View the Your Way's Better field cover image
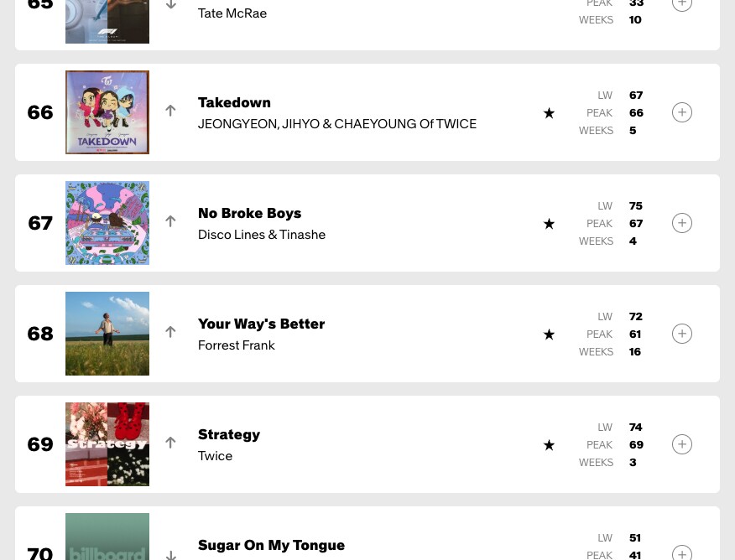Screen dimensions: 735x560 [x=107, y=334]
